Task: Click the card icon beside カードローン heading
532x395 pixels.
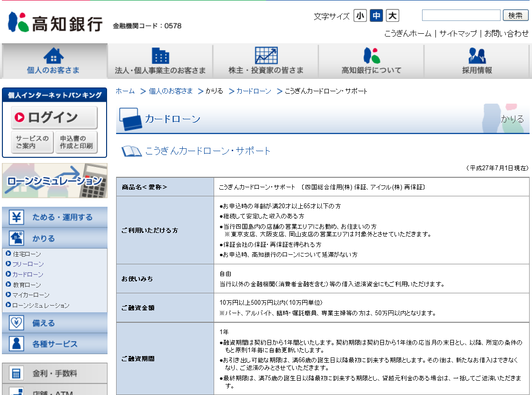Action: 130,119
